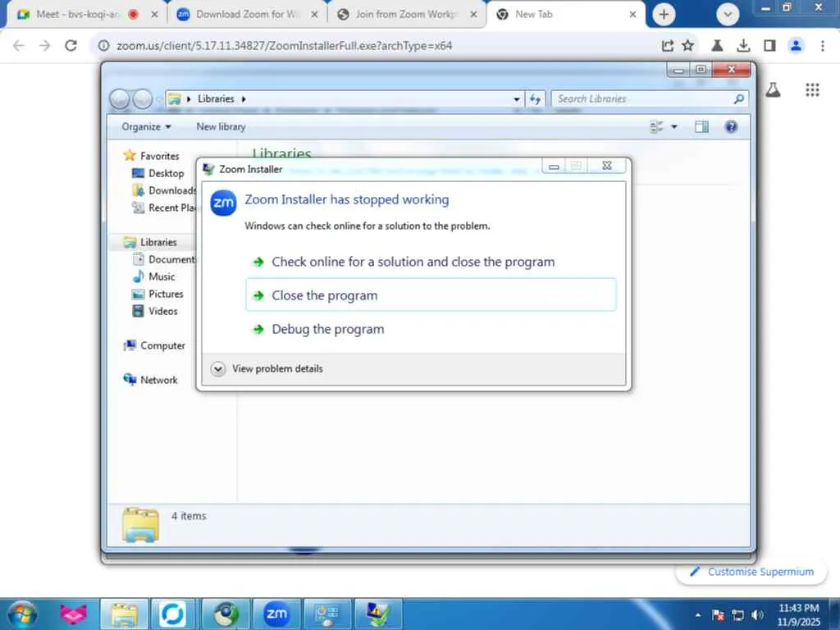Close the program in Zoom Installer dialog
Image resolution: width=840 pixels, height=630 pixels.
click(431, 294)
